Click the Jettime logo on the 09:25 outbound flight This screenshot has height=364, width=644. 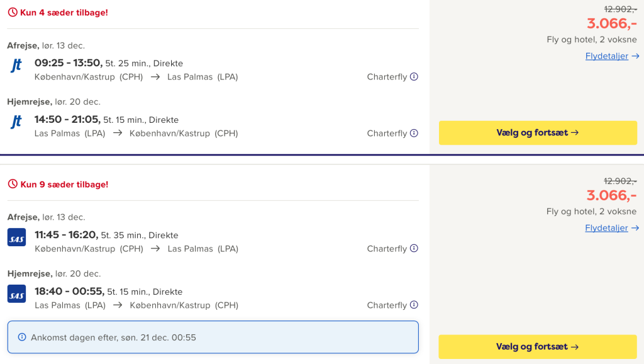point(16,65)
